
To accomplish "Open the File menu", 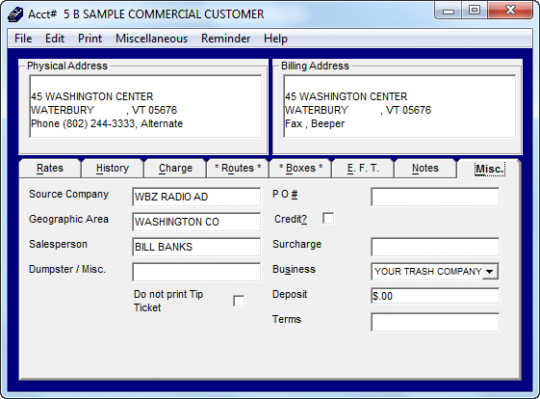I will (x=23, y=38).
